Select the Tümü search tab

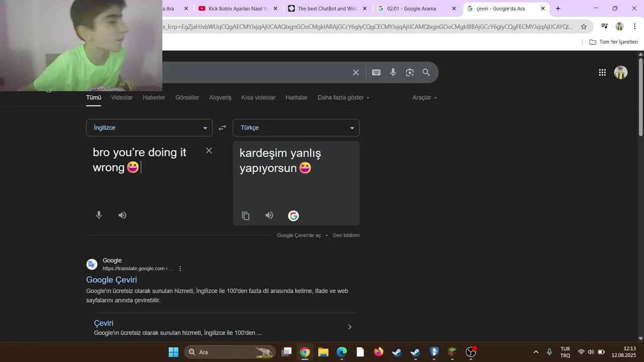point(94,98)
